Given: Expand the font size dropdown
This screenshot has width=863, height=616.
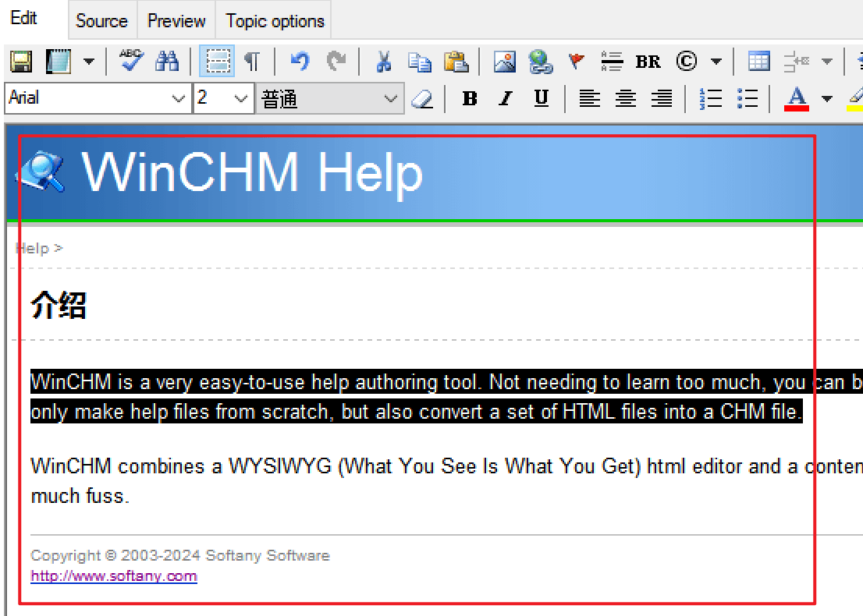Looking at the screenshot, I should [241, 99].
